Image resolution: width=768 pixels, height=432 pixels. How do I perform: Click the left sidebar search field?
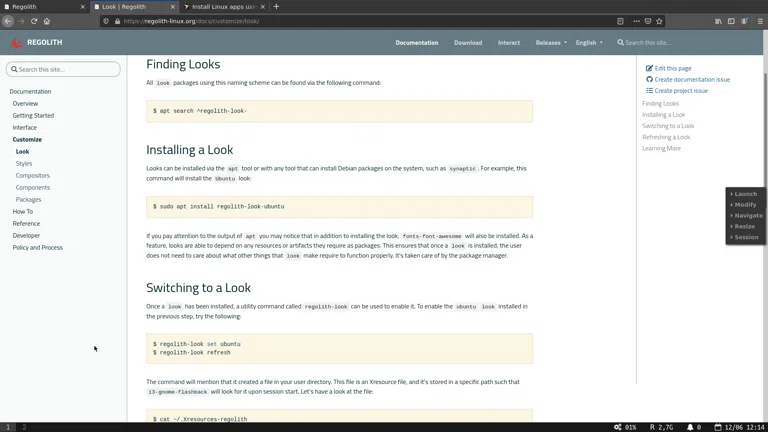coord(64,69)
